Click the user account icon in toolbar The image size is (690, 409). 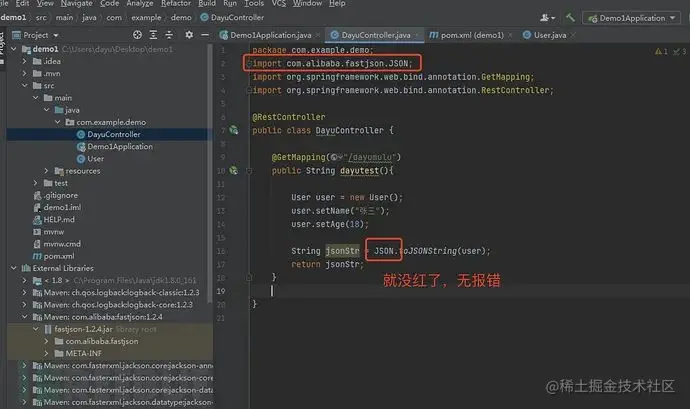tap(547, 18)
